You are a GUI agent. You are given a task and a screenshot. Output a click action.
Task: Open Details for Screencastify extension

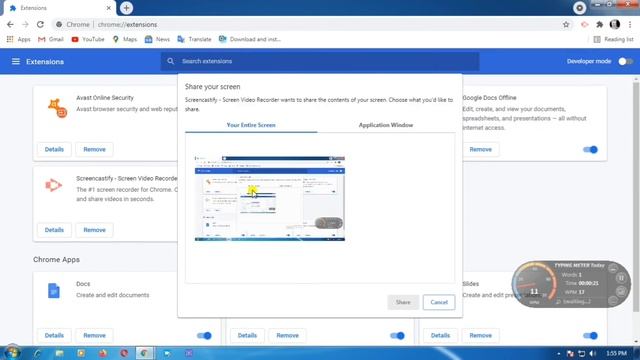[54, 230]
